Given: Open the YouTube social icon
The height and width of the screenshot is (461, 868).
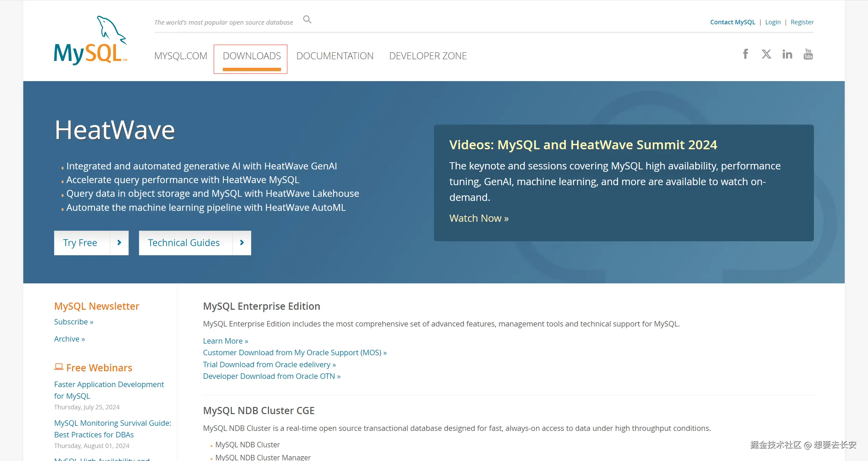Looking at the screenshot, I should [808, 54].
